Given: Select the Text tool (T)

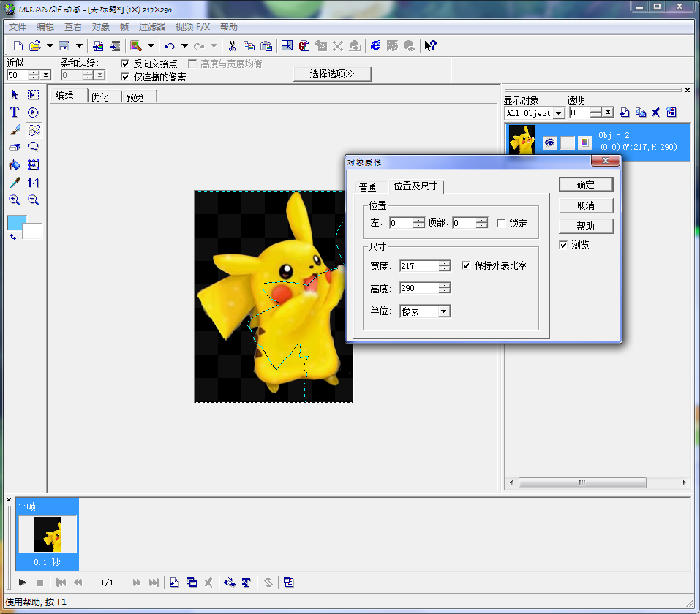Looking at the screenshot, I should point(15,113).
